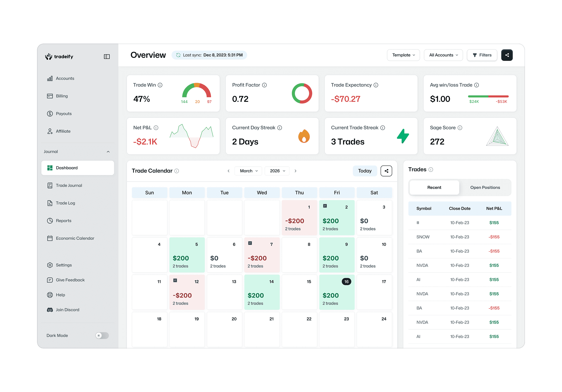Screen dimensions: 562x392
Task: Click the dark share icon in header
Action: (x=507, y=55)
